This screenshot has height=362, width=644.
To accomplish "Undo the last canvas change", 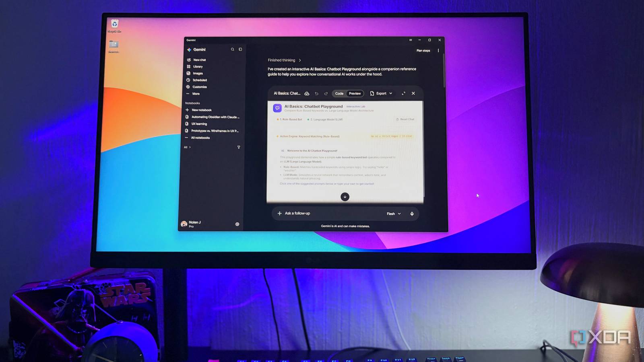I will click(x=316, y=93).
